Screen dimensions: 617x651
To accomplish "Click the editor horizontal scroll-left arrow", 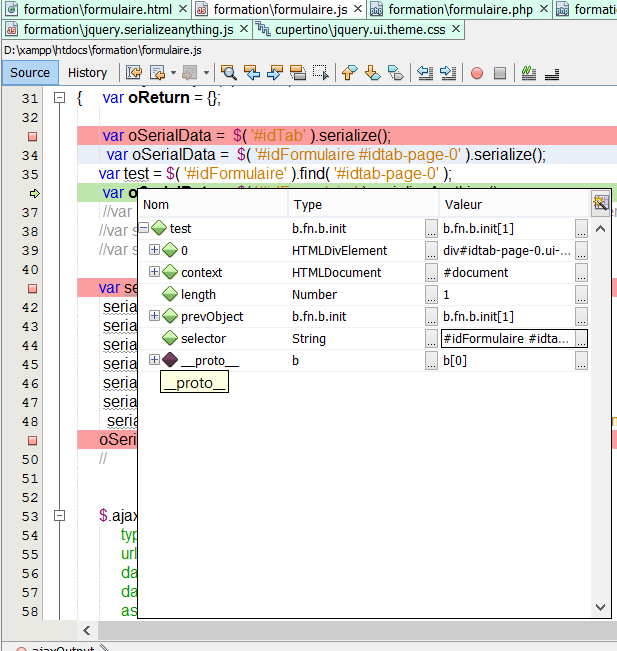I will click(86, 631).
